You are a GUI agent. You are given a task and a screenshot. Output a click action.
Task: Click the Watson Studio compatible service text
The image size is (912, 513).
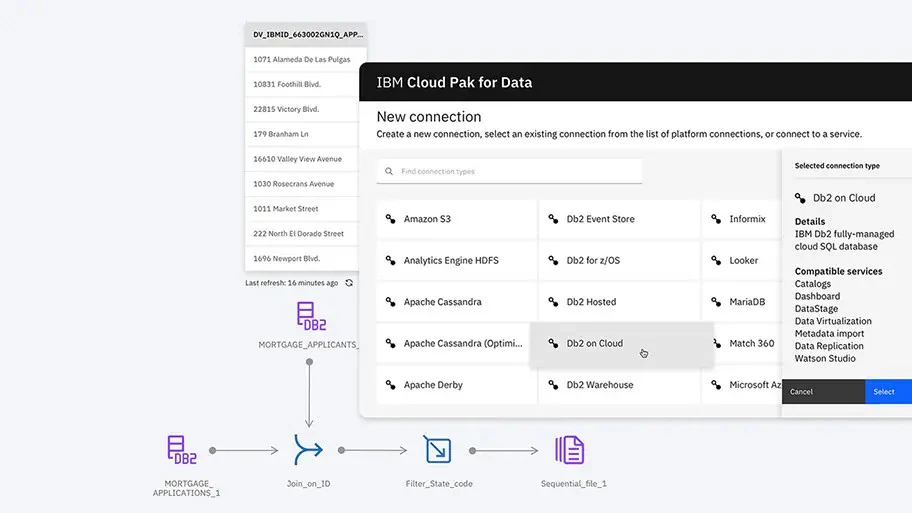tap(825, 358)
